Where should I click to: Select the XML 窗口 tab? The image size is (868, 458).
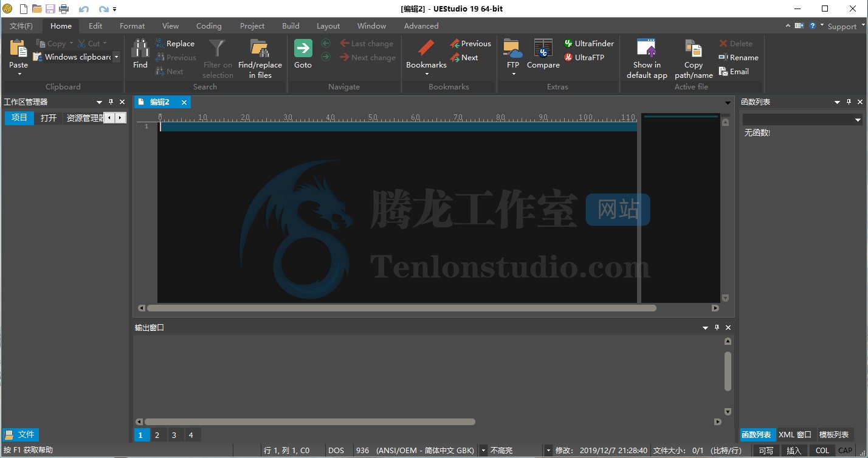click(795, 435)
